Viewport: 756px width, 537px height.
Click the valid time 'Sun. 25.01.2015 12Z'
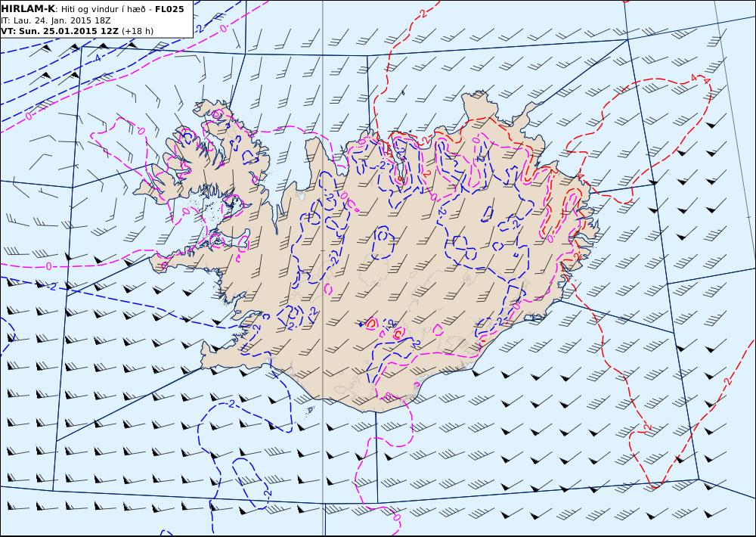(69, 31)
